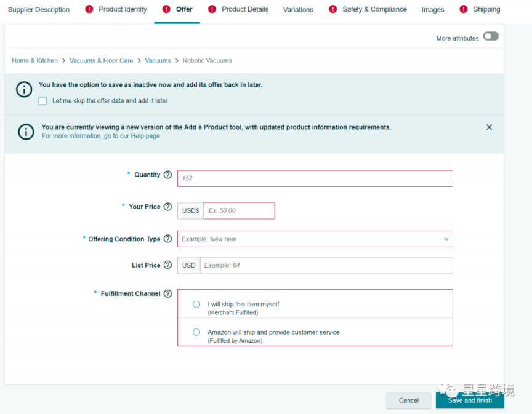
Task: Focus the Quantity input field
Action: 315,178
